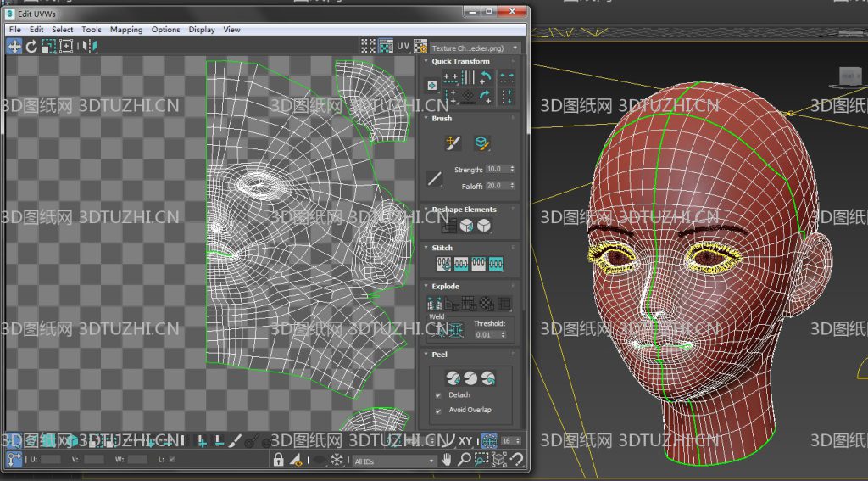
Task: Select the Zoom magnifier tool
Action: coord(464,460)
